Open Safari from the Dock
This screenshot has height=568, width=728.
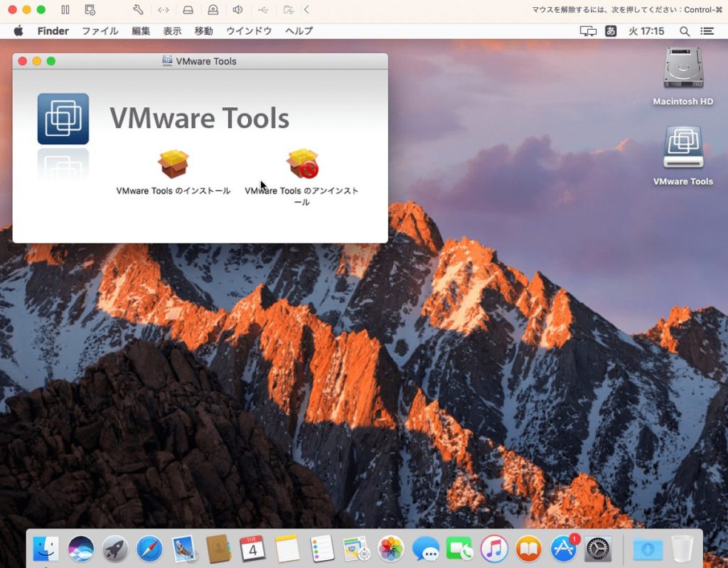click(149, 548)
